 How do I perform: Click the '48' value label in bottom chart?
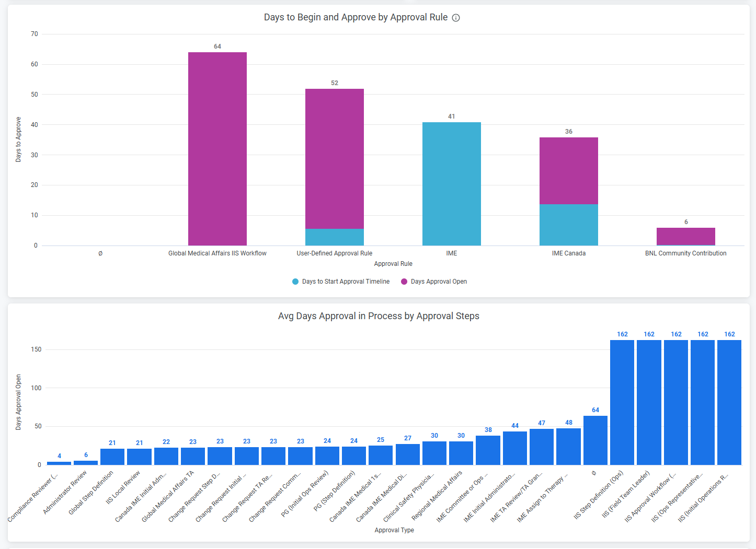(569, 423)
